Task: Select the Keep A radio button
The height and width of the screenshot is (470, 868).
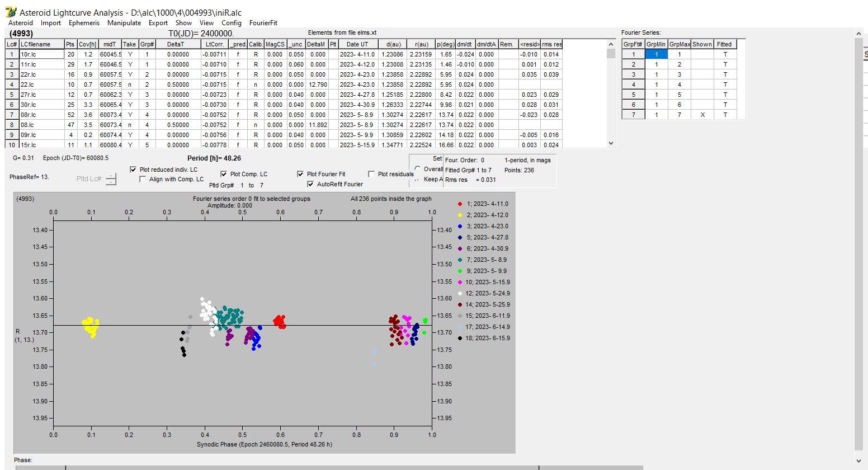Action: click(418, 179)
